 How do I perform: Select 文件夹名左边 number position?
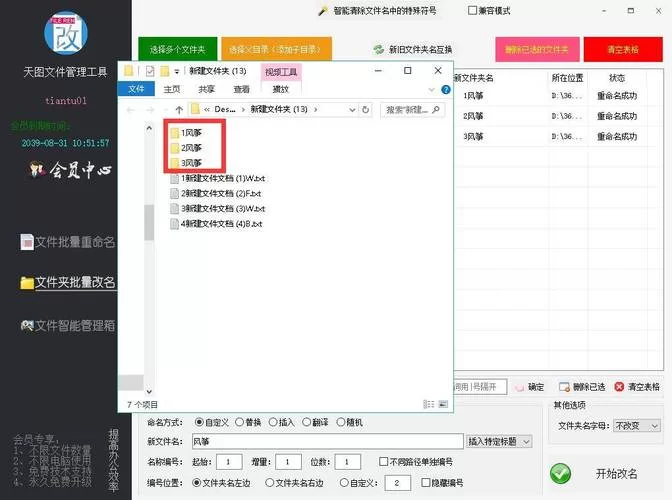coord(196,482)
